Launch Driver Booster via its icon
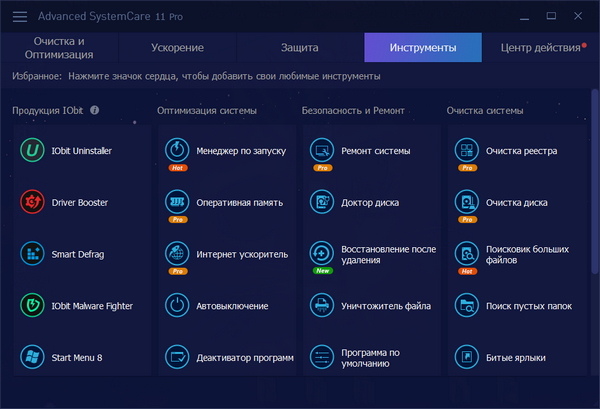Image resolution: width=600 pixels, height=409 pixels. (x=33, y=202)
